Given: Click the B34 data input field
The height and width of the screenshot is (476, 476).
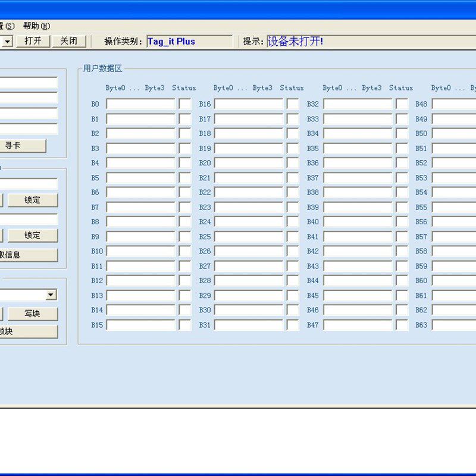Looking at the screenshot, I should 358,133.
